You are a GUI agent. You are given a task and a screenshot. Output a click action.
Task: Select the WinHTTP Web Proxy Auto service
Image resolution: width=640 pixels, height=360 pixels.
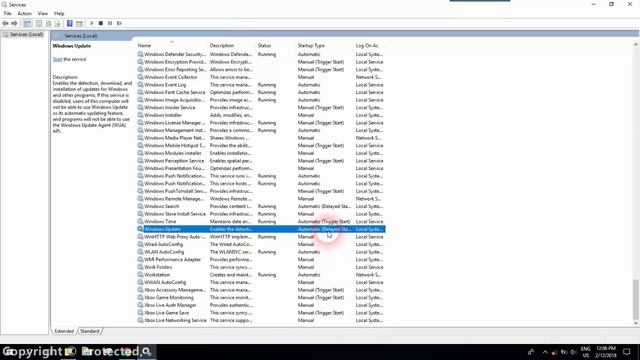(x=261, y=237)
